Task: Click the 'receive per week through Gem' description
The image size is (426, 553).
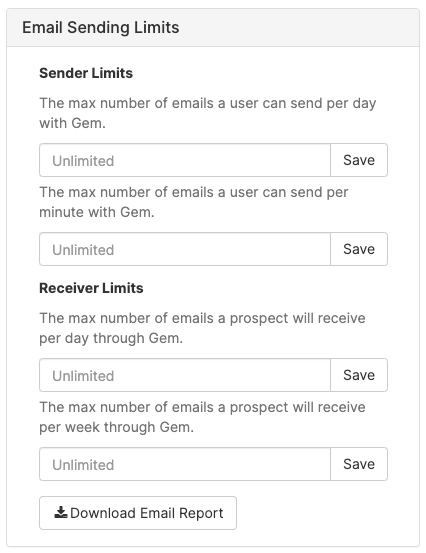Action: pos(202,417)
